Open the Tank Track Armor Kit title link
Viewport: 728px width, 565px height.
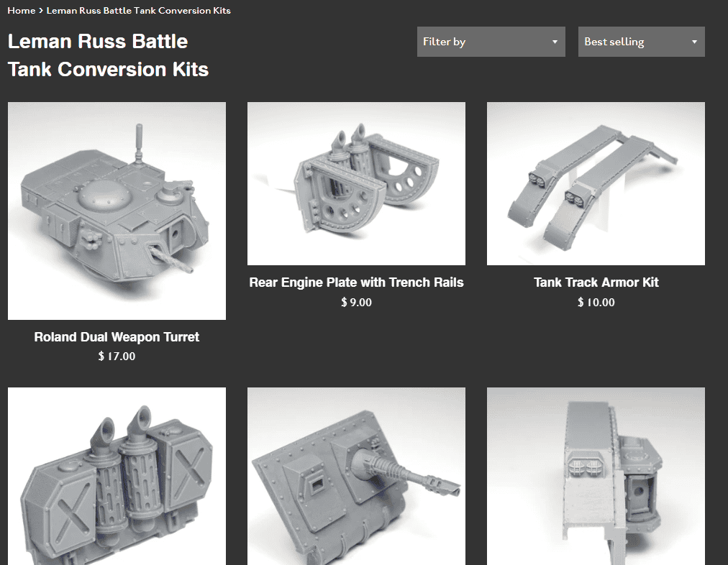click(596, 282)
